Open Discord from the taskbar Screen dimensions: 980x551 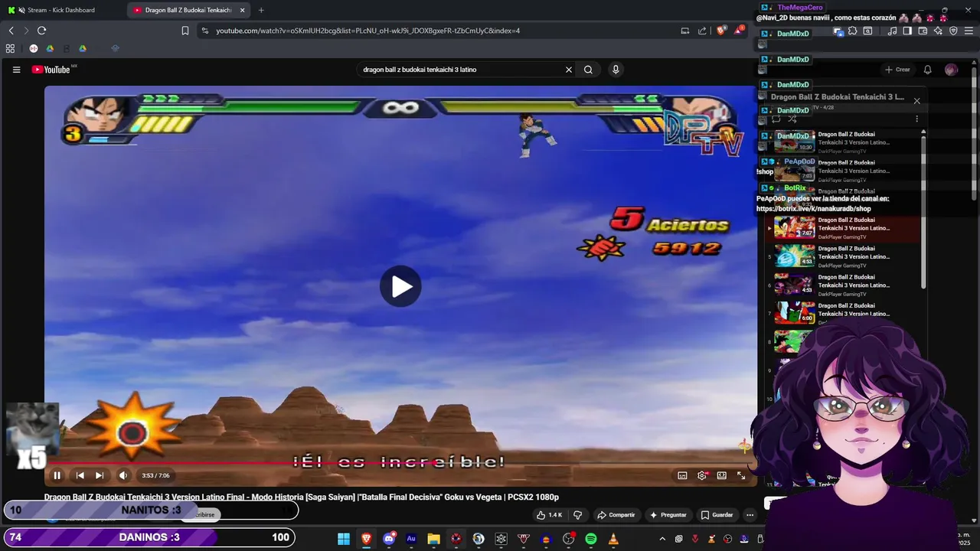[x=389, y=539]
